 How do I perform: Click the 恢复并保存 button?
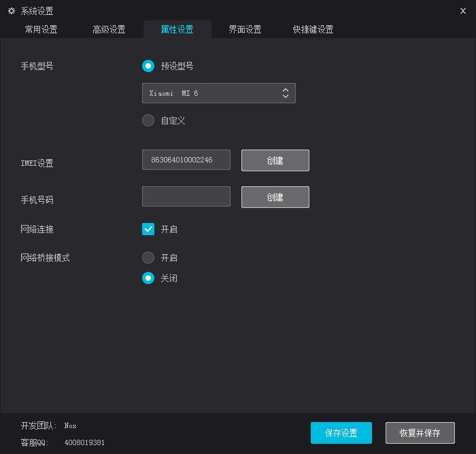420,433
